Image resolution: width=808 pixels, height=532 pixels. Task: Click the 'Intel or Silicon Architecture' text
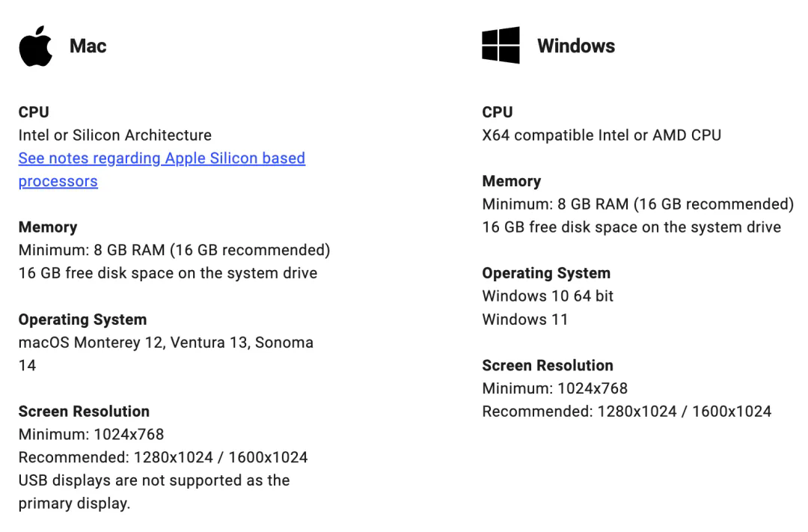coord(115,135)
